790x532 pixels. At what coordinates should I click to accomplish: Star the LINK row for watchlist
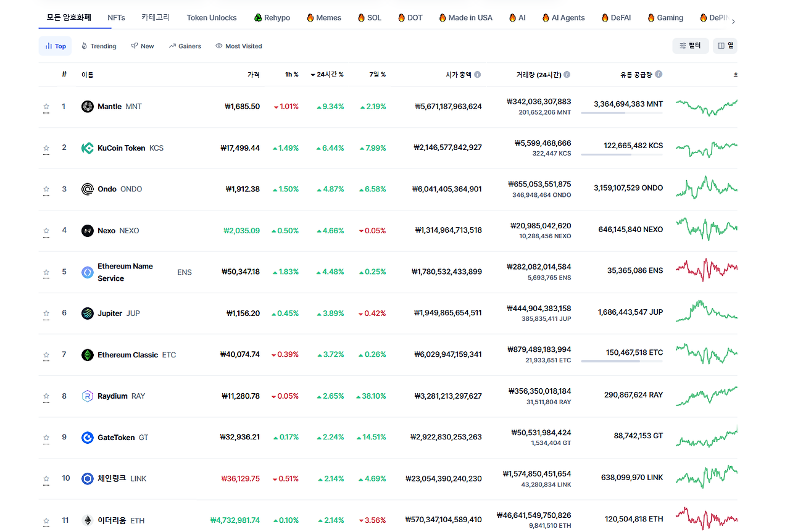[46, 479]
